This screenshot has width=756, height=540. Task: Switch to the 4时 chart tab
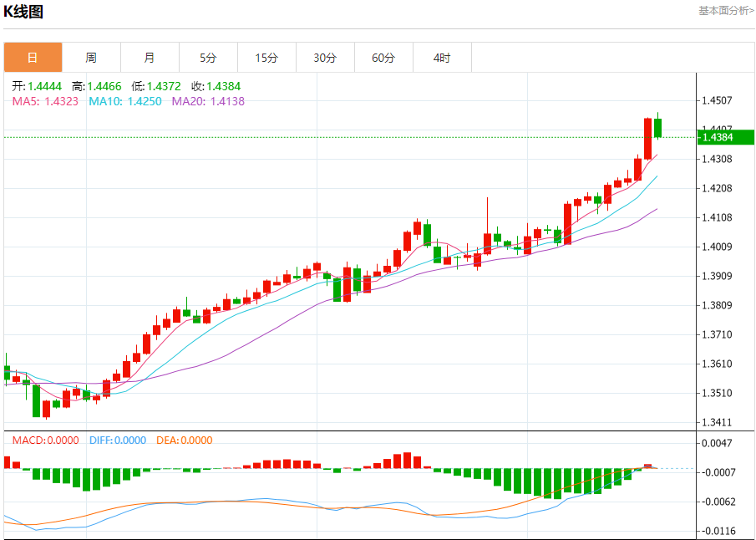pyautogui.click(x=442, y=58)
